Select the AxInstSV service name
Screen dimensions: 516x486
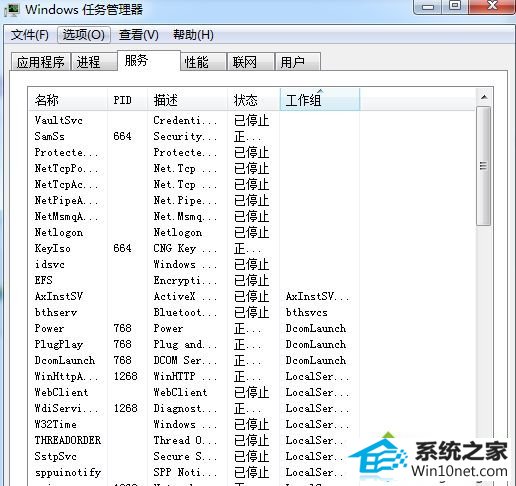click(59, 296)
